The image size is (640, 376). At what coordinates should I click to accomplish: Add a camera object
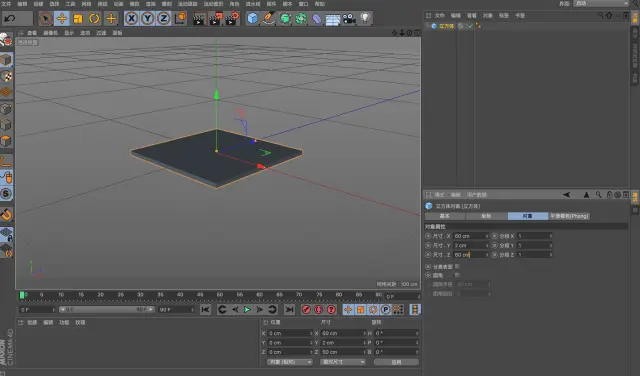click(x=349, y=19)
